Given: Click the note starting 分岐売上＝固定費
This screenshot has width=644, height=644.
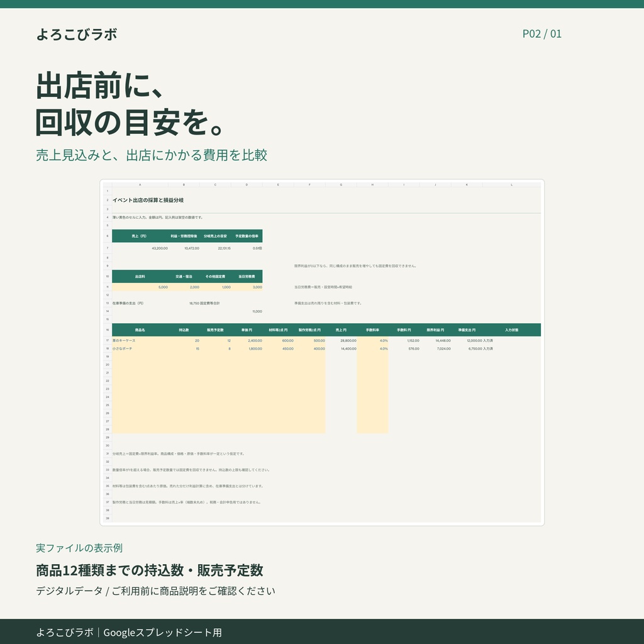Looking at the screenshot, I should pyautogui.click(x=178, y=454).
